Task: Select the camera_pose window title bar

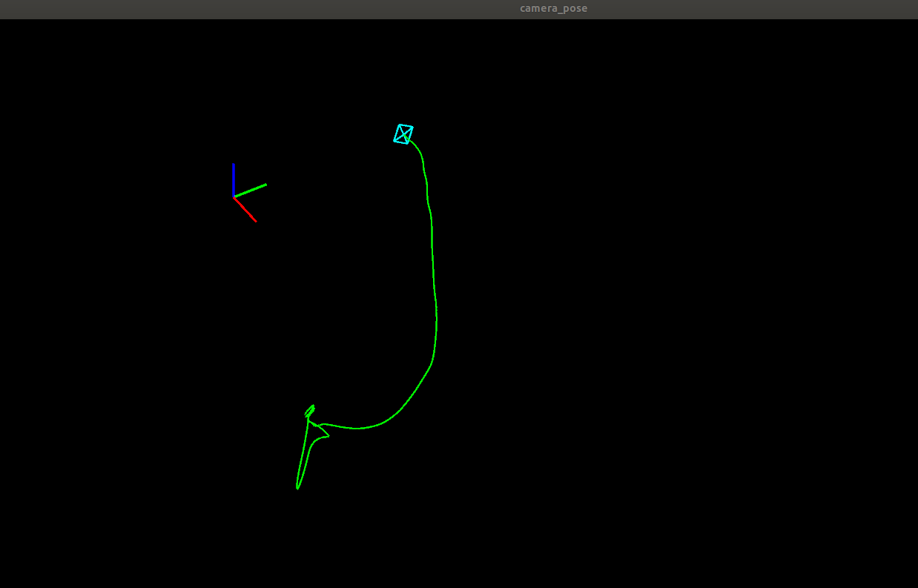Action: coord(459,9)
